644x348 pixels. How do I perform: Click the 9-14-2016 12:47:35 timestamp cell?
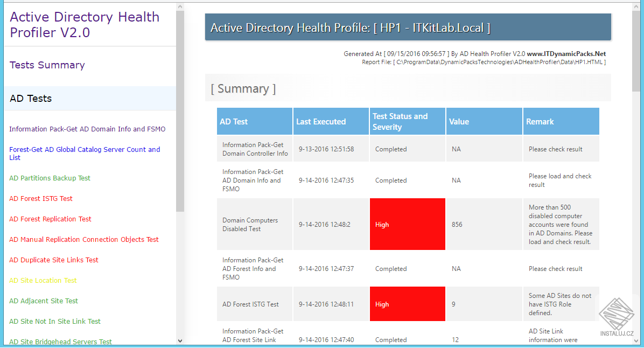click(331, 180)
